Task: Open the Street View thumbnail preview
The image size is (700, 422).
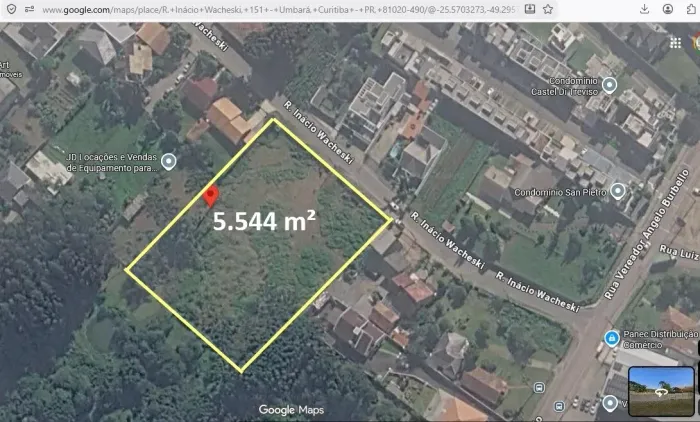Action: 661,392
